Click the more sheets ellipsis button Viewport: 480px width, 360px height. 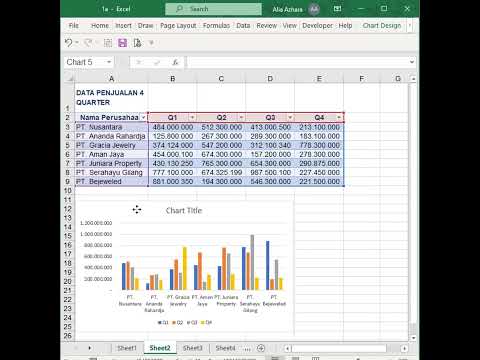pos(247,349)
